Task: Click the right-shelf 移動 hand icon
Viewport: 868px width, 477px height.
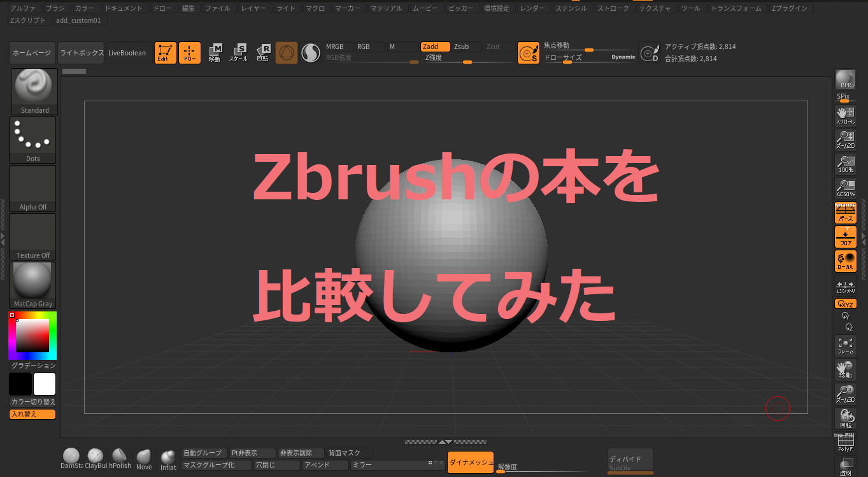Action: click(x=846, y=369)
